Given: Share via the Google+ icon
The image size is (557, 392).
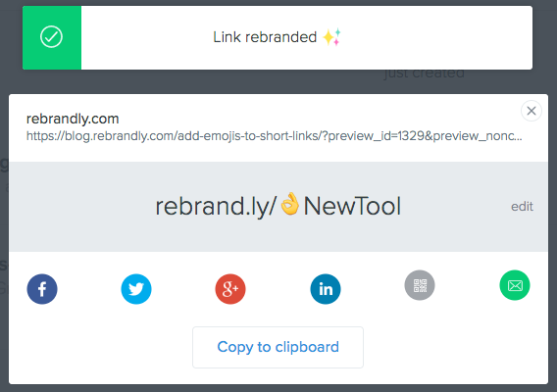Looking at the screenshot, I should pyautogui.click(x=230, y=289).
